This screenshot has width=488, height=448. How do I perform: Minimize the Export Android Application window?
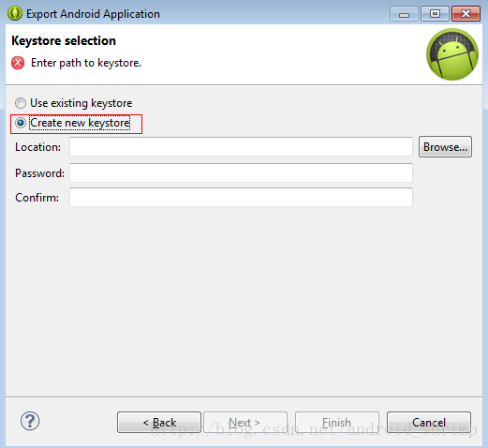pyautogui.click(x=404, y=14)
